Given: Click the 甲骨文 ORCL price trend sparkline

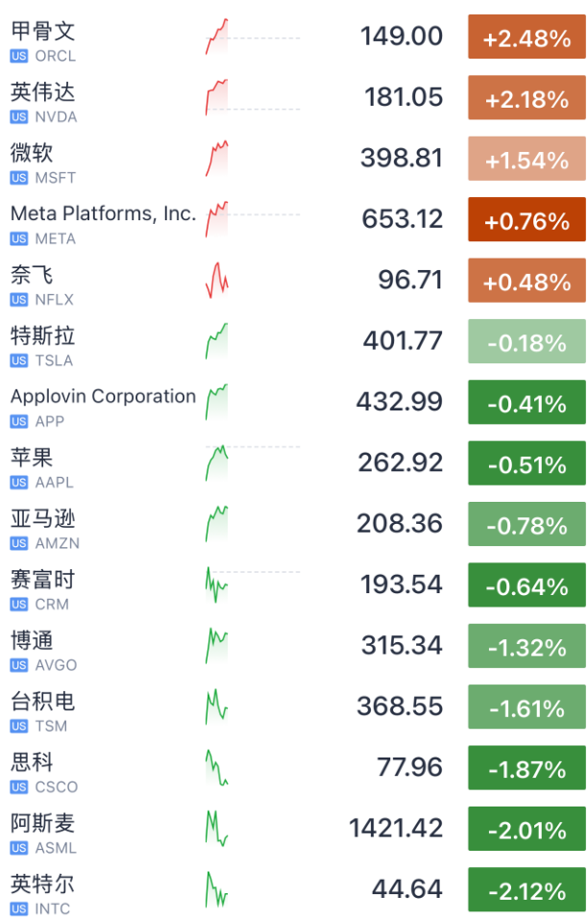Looking at the screenshot, I should (215, 36).
